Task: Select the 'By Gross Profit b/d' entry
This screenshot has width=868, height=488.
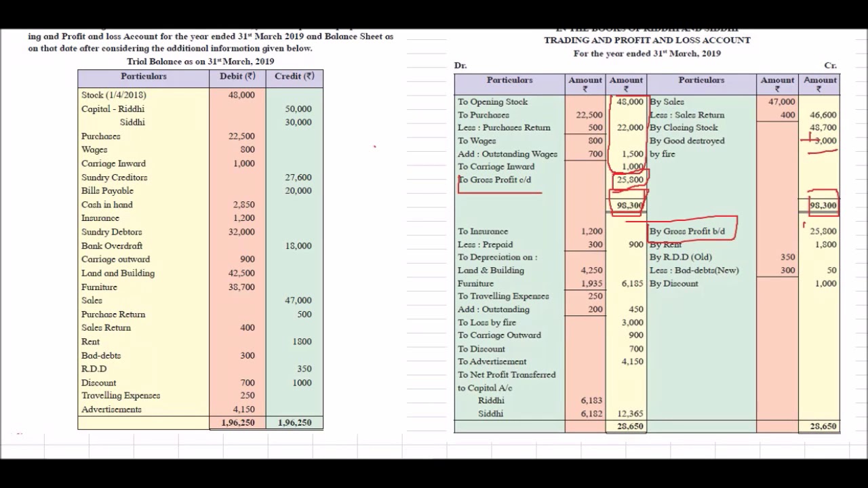Action: click(x=687, y=232)
